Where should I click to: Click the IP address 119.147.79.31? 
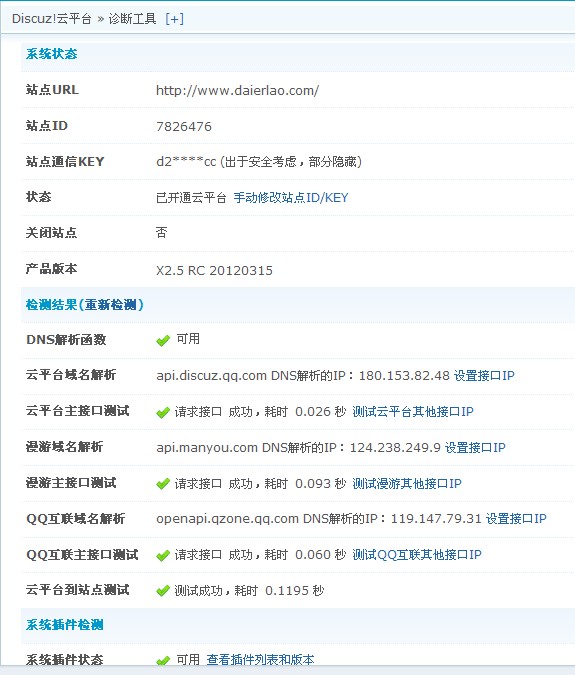pyautogui.click(x=436, y=519)
